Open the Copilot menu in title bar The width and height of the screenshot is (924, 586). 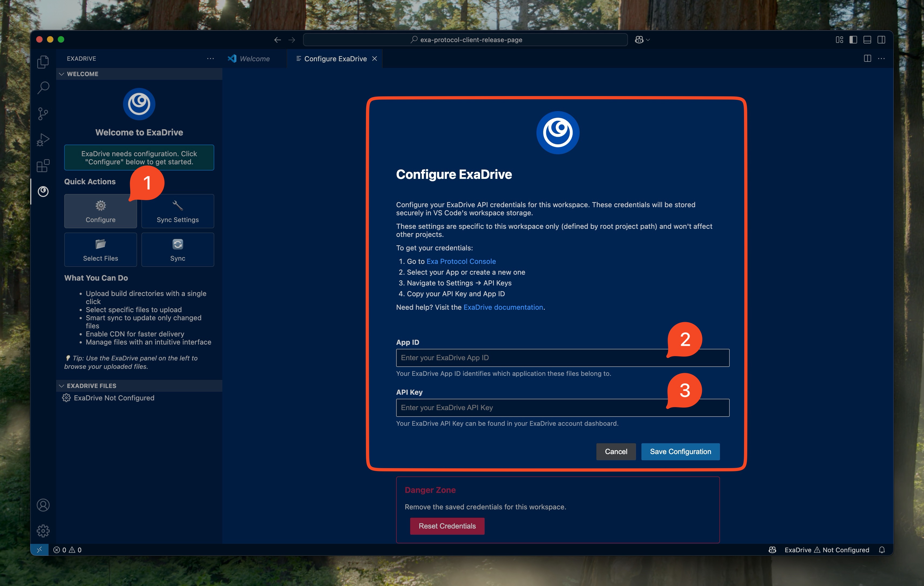642,39
